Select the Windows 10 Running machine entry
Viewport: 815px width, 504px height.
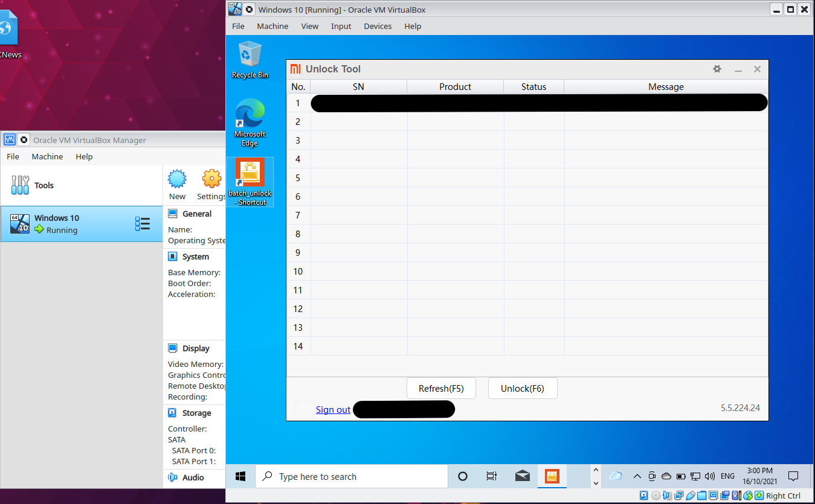[82, 224]
